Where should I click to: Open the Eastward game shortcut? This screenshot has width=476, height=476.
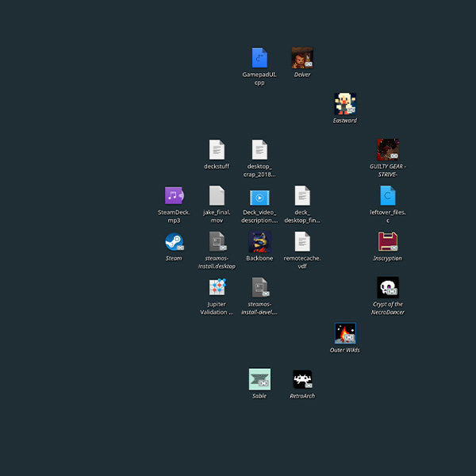[345, 104]
